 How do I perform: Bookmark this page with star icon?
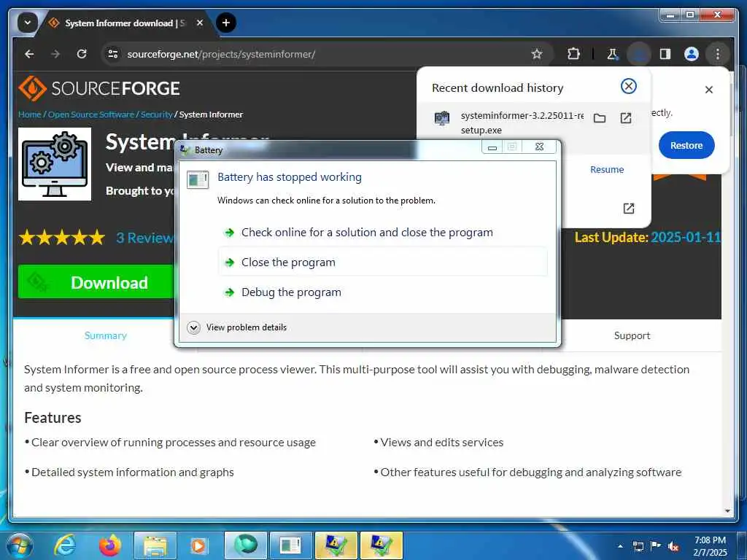pos(537,54)
